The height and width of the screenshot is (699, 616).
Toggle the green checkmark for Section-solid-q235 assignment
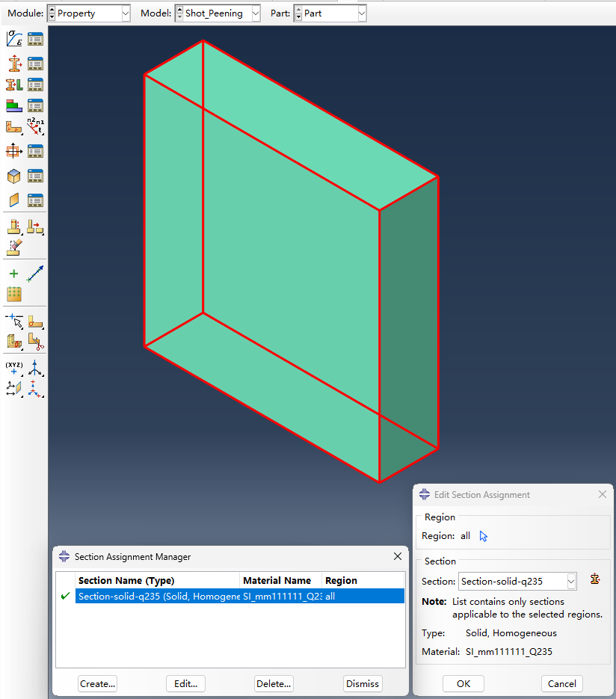(66, 596)
